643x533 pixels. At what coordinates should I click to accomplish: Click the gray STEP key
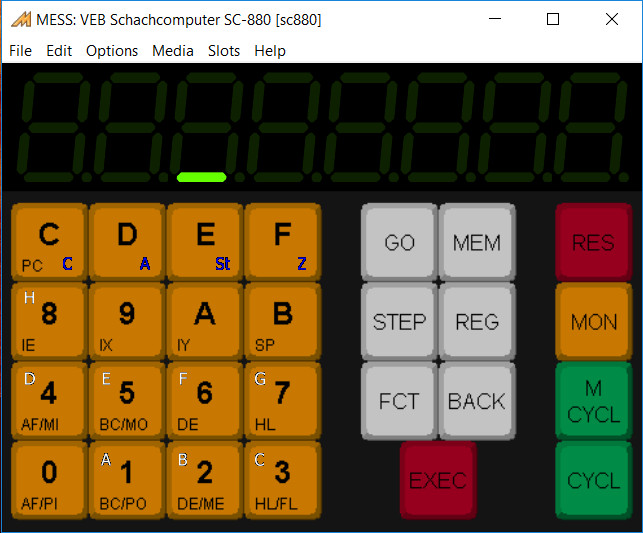(x=399, y=322)
